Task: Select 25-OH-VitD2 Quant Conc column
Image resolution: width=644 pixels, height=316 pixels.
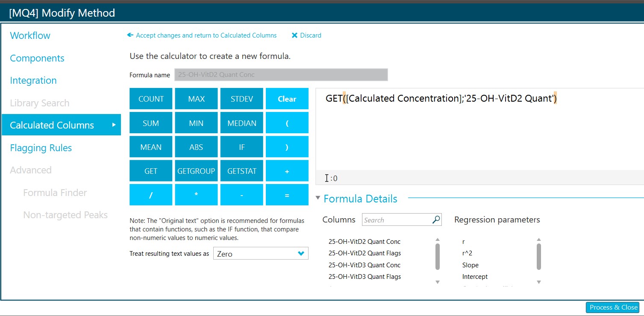Action: coord(365,242)
